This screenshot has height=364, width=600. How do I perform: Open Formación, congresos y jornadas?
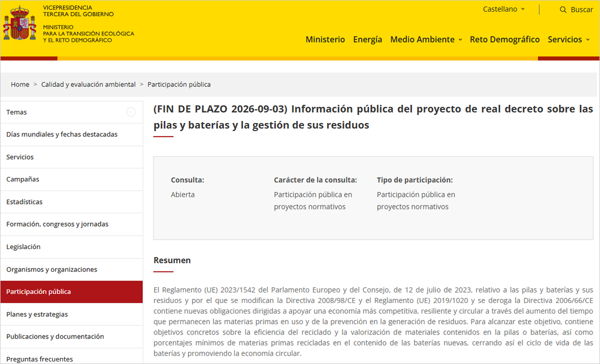click(x=71, y=224)
